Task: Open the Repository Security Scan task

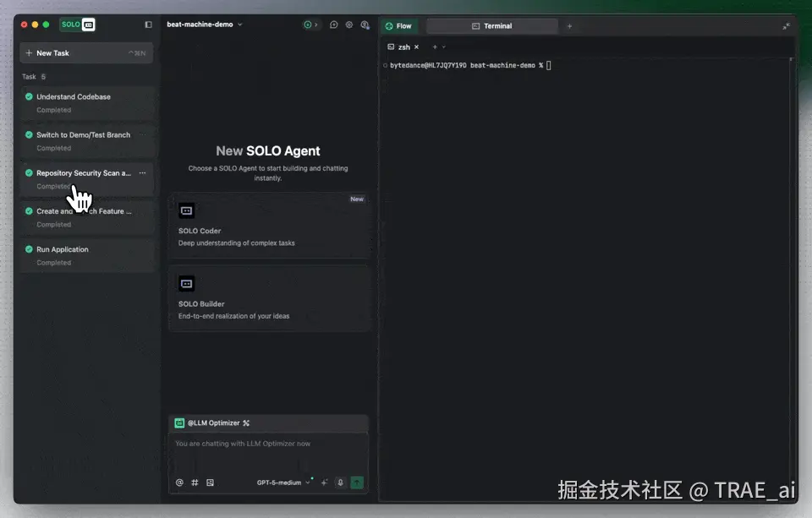Action: [x=88, y=179]
